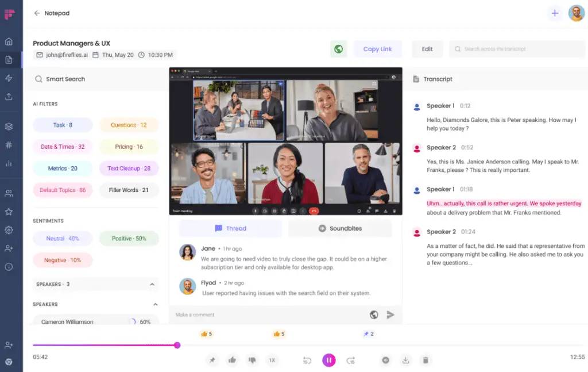Pin moment using the player pin icon
This screenshot has width=588, height=372.
tap(212, 361)
